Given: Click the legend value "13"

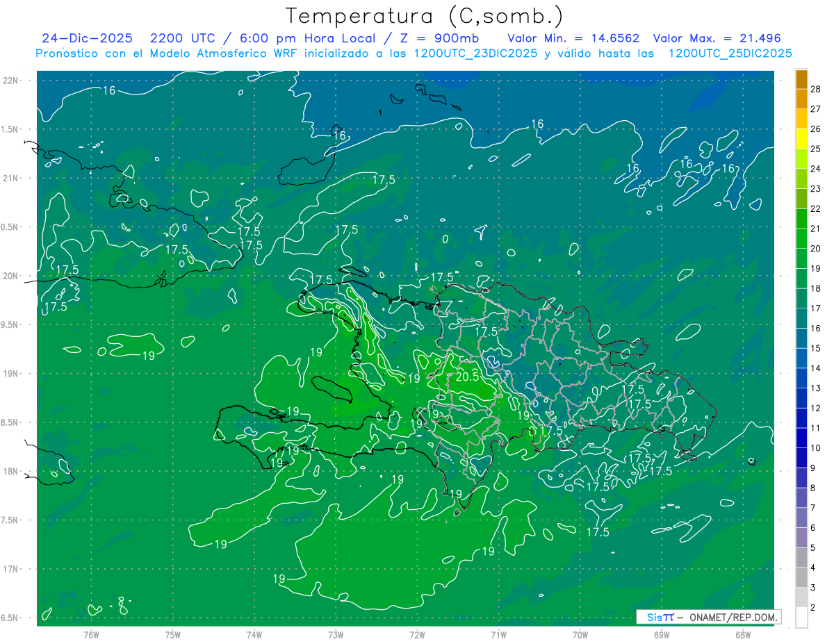Looking at the screenshot, I should point(816,388).
